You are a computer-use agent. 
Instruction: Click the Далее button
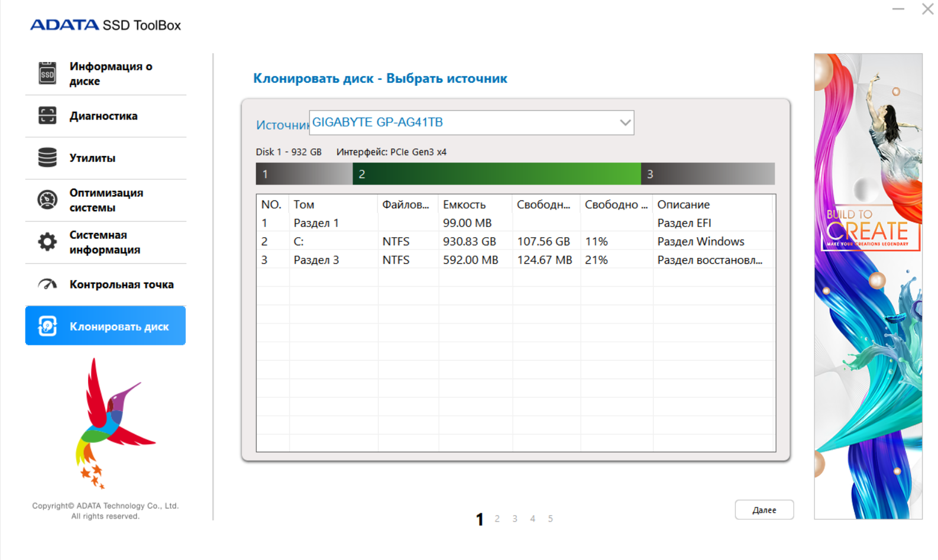[764, 510]
